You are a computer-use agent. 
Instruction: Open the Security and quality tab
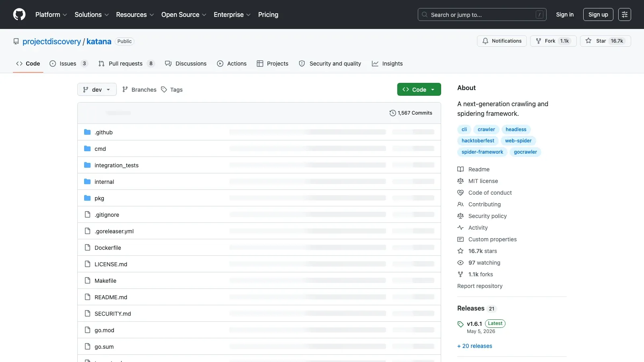330,64
